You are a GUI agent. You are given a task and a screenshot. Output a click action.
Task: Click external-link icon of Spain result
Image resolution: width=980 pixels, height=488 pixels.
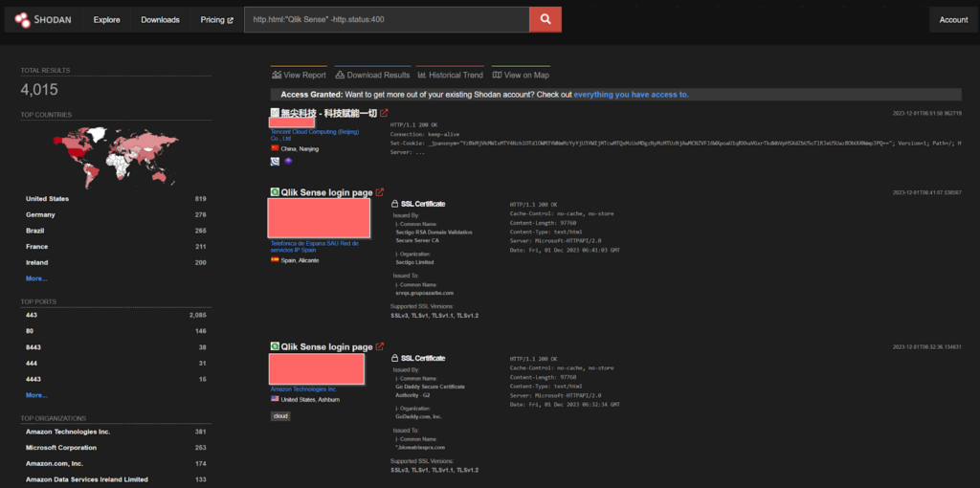coord(379,192)
